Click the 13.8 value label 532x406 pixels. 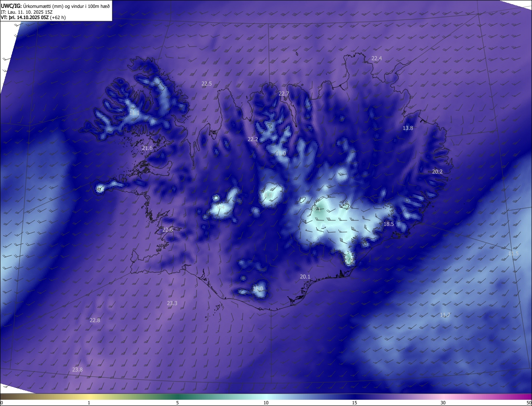(408, 128)
